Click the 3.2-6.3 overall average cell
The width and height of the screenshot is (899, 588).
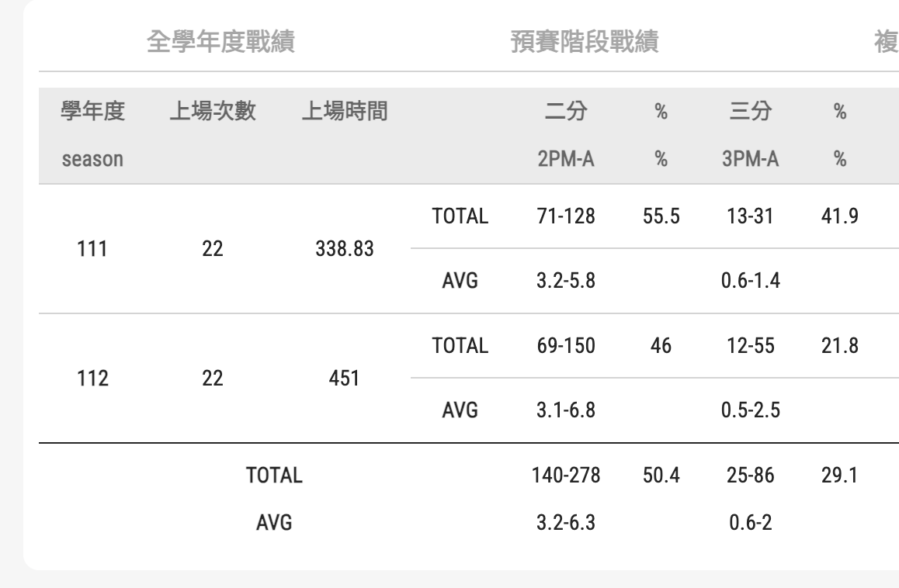[566, 524]
